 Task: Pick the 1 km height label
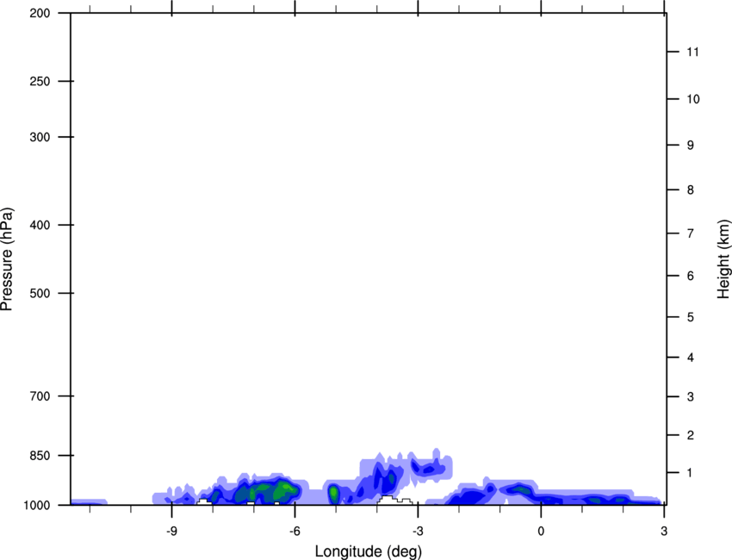pyautogui.click(x=691, y=473)
